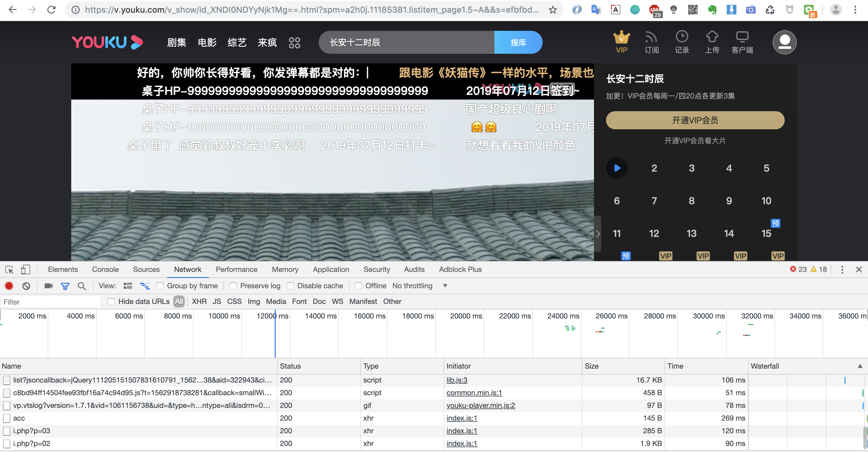Tick the Hide data URLs checkbox
The width and height of the screenshot is (868, 452).
[111, 301]
